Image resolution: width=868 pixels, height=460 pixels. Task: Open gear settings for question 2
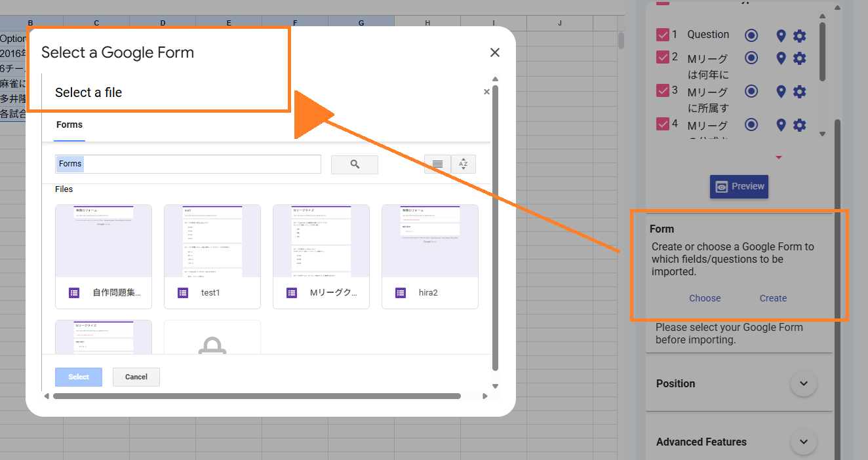800,58
